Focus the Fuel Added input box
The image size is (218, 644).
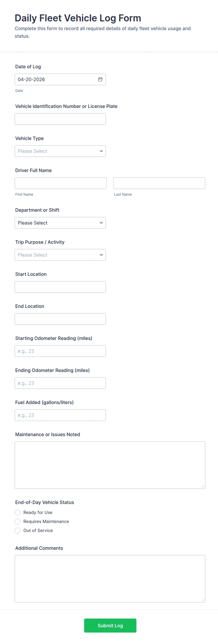click(x=60, y=415)
